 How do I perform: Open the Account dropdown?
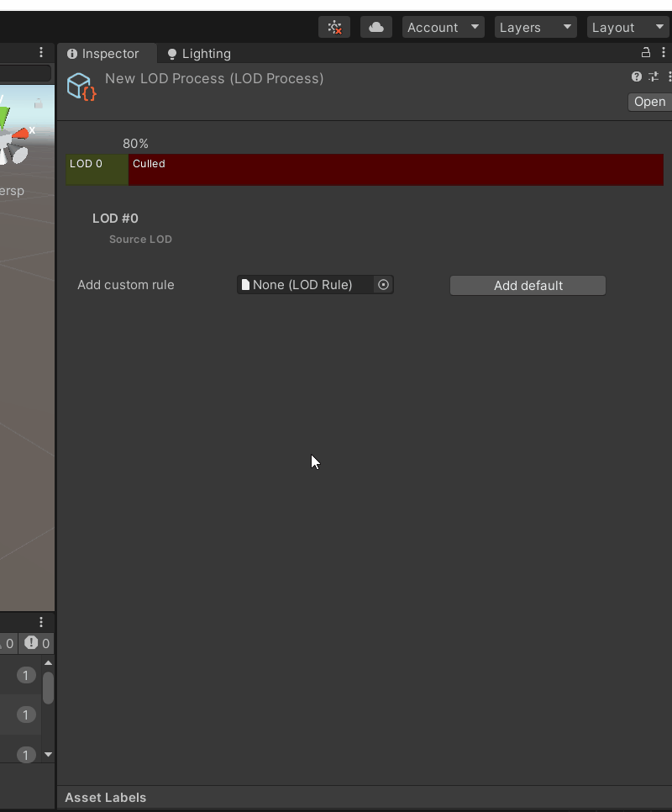point(442,27)
